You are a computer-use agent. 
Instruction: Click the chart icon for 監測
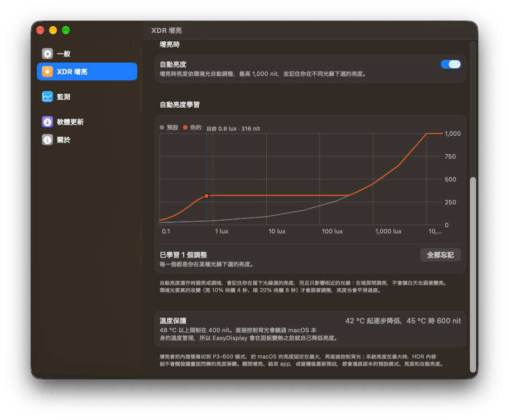47,97
